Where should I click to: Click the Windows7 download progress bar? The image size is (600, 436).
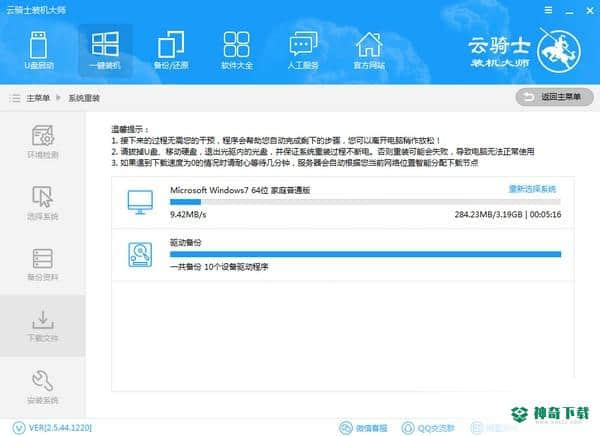pyautogui.click(x=365, y=202)
